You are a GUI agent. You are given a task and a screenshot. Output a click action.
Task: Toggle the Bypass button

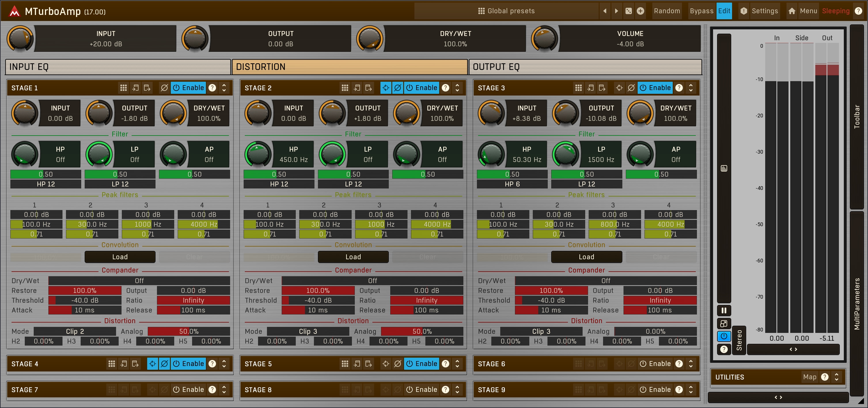tap(701, 11)
